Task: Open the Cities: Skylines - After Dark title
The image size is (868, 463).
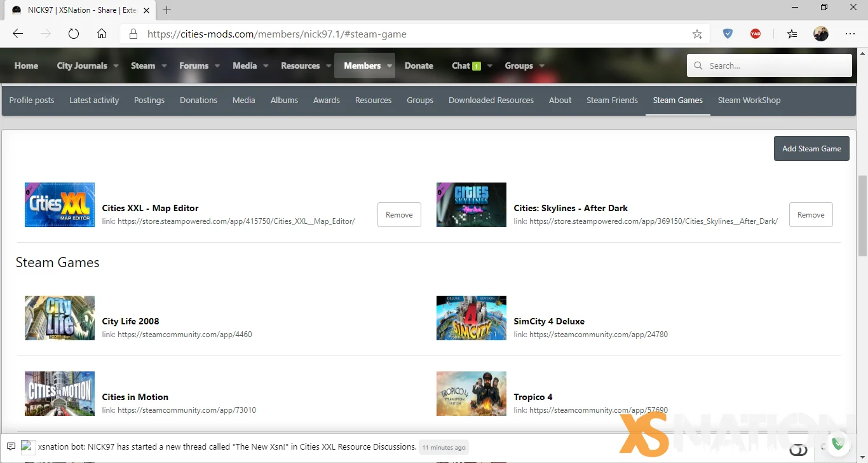Action: point(571,208)
